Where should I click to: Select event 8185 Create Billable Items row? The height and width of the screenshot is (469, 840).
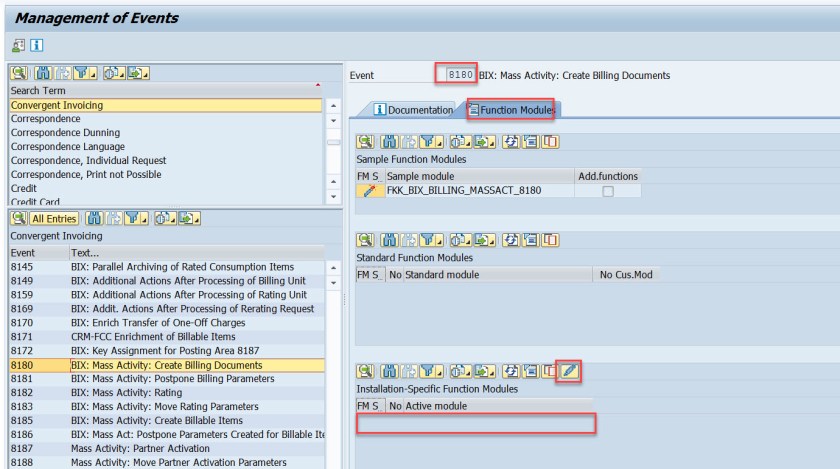click(x=167, y=420)
